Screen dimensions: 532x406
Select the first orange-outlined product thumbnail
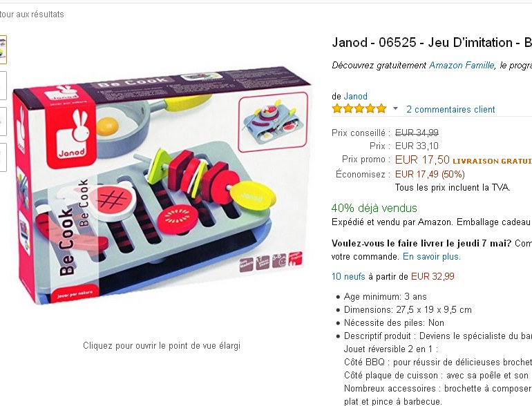coord(3,50)
